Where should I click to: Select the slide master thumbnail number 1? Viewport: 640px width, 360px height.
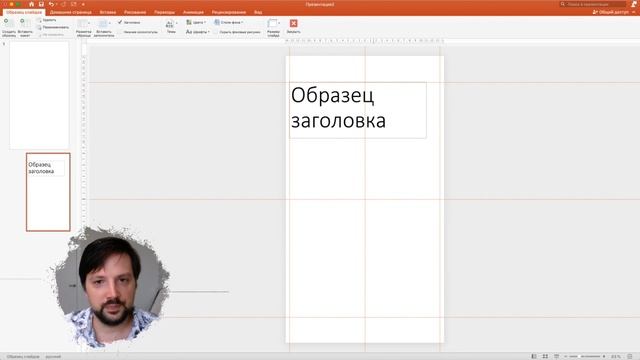(x=39, y=95)
